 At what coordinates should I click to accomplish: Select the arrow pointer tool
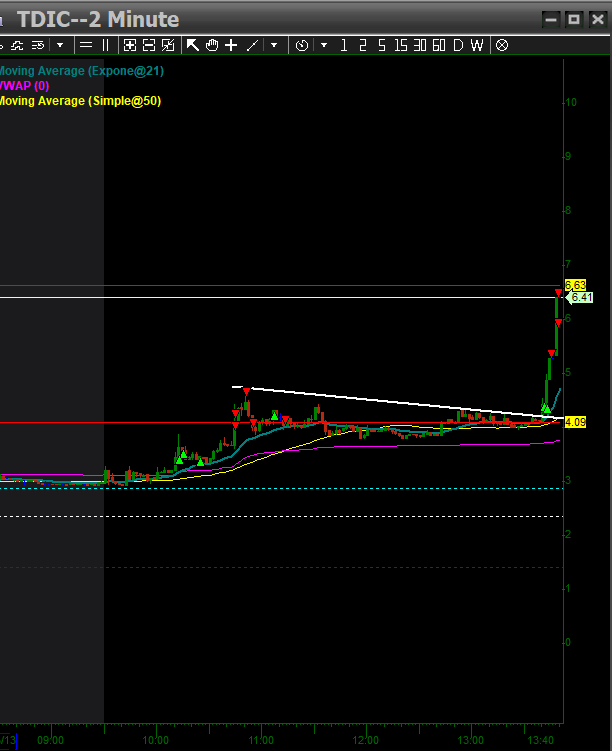pos(193,46)
